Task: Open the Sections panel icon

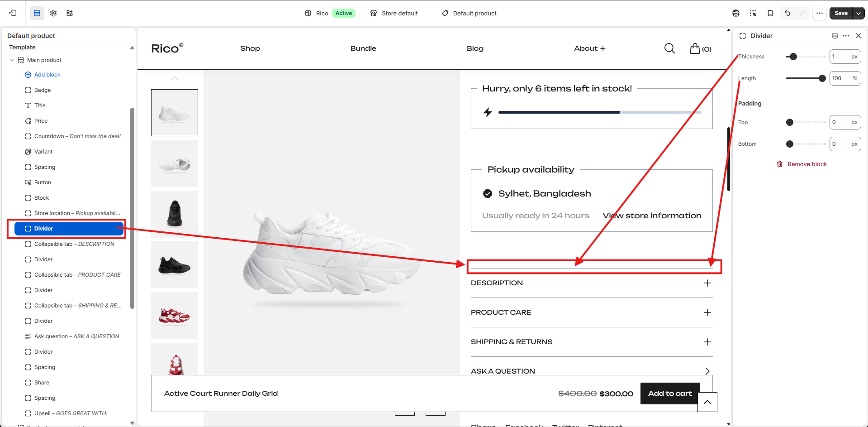Action: [37, 13]
